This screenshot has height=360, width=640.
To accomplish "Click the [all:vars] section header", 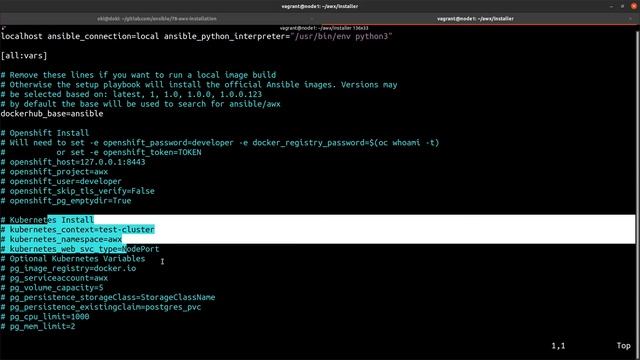I will (24, 56).
